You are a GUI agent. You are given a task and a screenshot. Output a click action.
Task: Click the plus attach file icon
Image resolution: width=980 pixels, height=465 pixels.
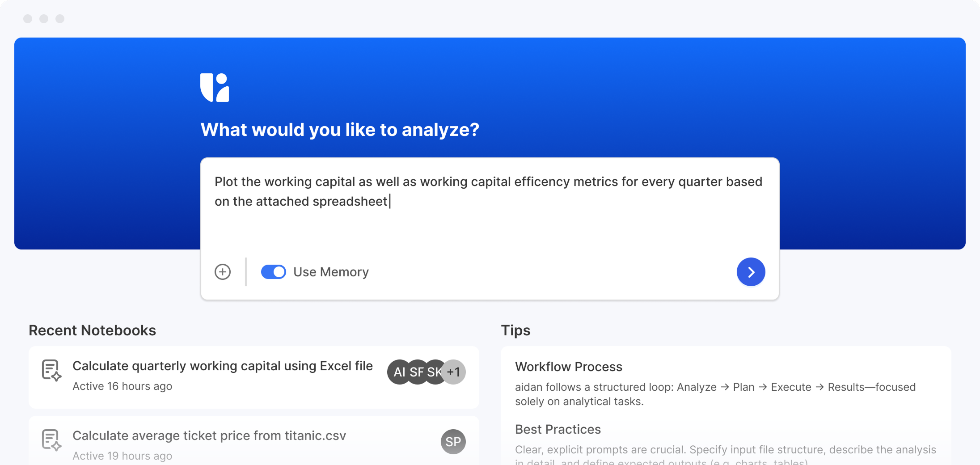(223, 272)
